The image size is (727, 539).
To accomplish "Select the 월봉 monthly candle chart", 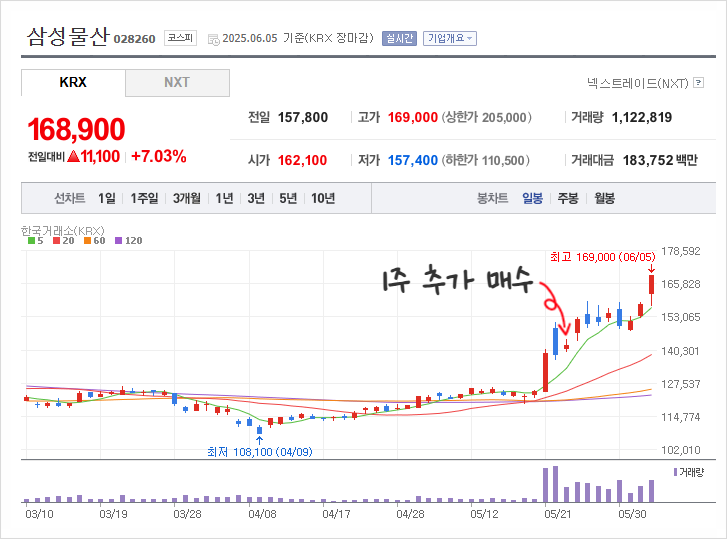I will [x=605, y=198].
